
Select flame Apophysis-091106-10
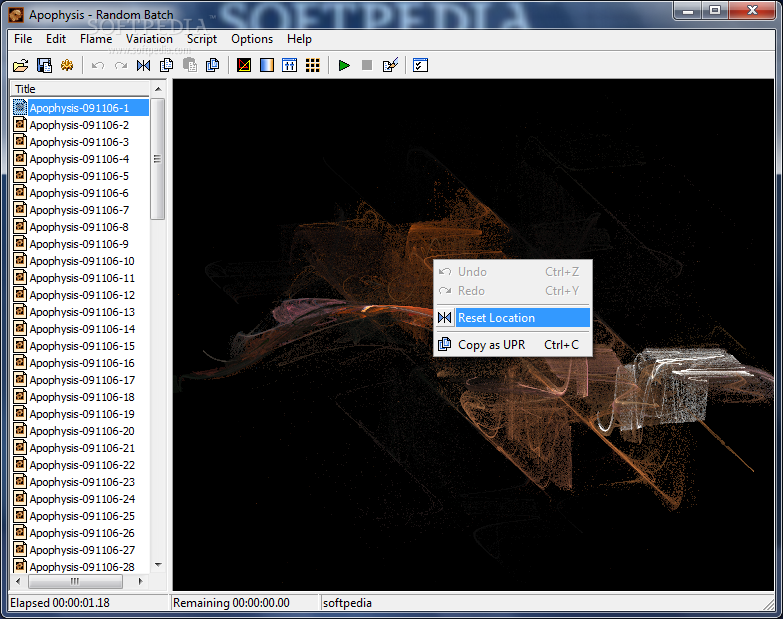[x=82, y=261]
